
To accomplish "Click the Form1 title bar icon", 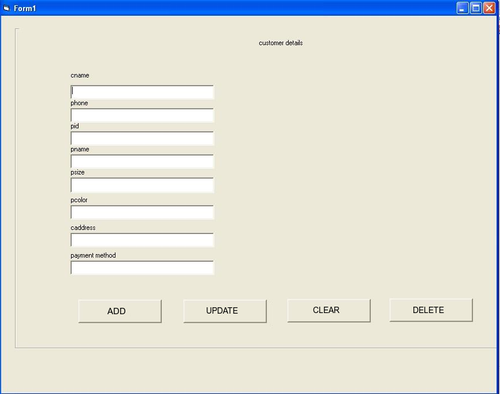I will (6, 8).
